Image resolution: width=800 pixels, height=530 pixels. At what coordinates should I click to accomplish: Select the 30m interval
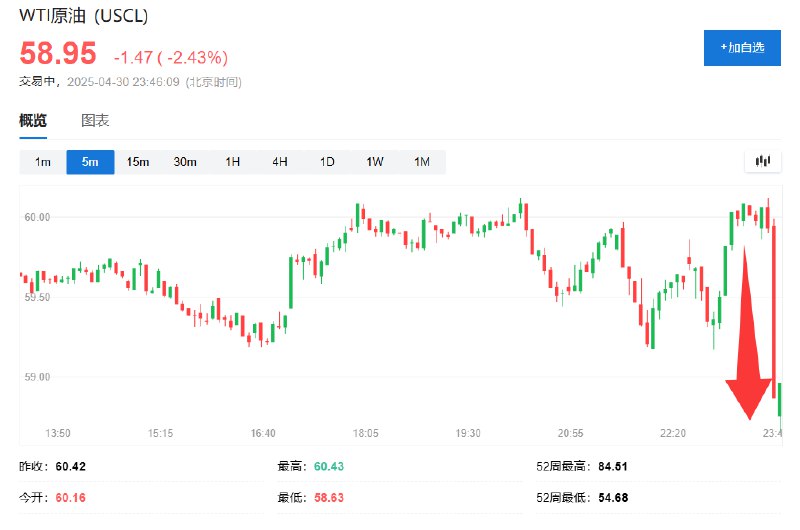[185, 162]
